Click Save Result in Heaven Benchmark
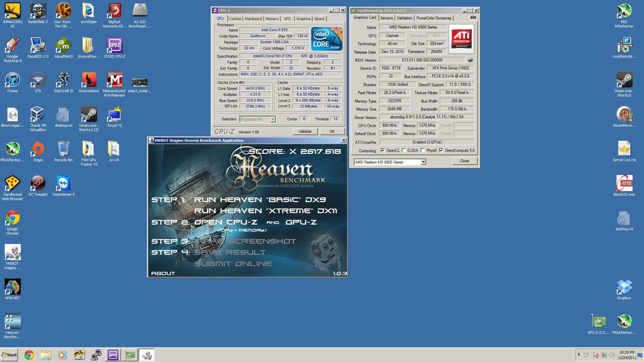The width and height of the screenshot is (644, 362). [x=230, y=252]
